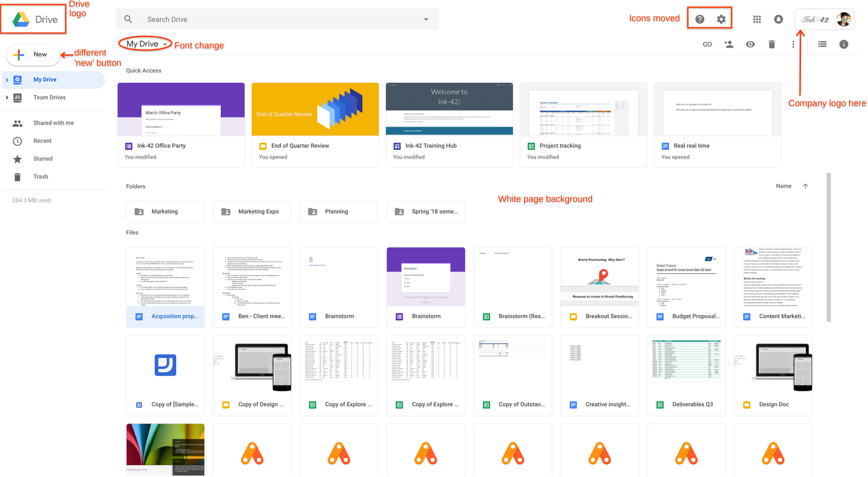The width and height of the screenshot is (868, 477).
Task: Select Brainstorm Google Doc file
Action: pyautogui.click(x=339, y=287)
